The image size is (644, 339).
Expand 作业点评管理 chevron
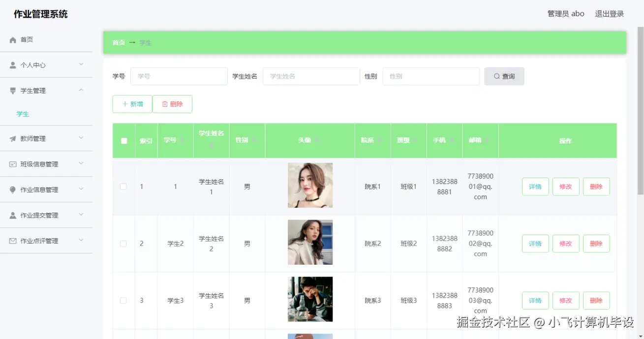tap(81, 241)
